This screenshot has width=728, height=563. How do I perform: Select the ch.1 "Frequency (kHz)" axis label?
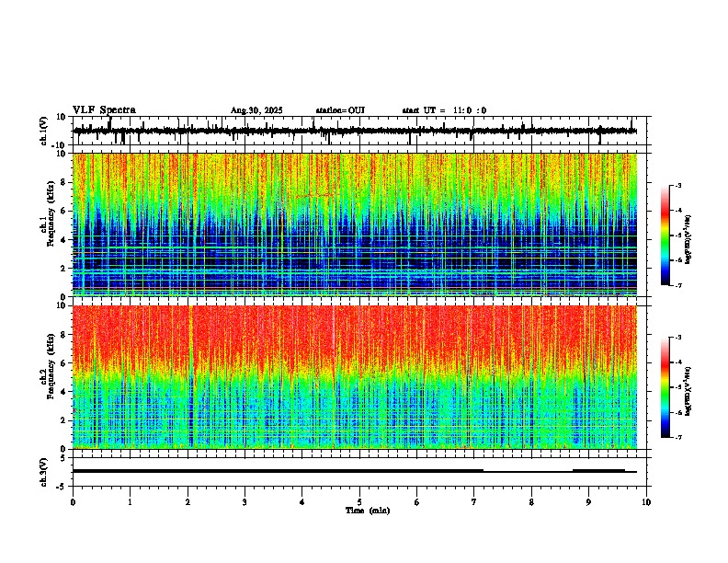(51, 214)
